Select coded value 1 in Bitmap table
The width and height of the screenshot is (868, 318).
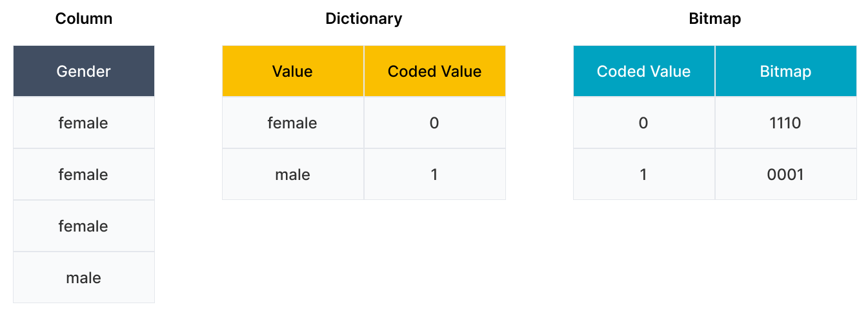643,174
